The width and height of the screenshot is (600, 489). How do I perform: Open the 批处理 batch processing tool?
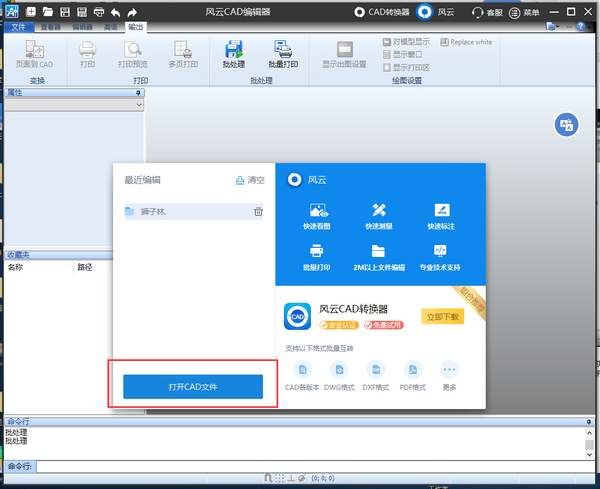click(233, 54)
